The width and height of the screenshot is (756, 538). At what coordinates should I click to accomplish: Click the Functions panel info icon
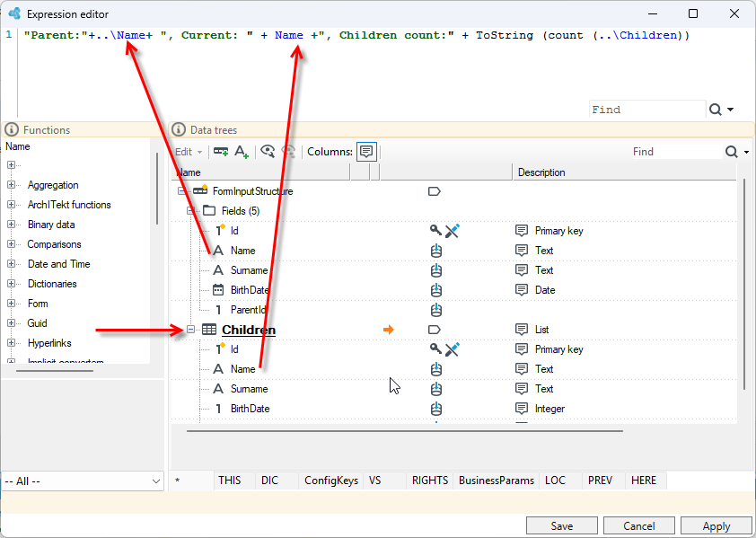coord(12,130)
